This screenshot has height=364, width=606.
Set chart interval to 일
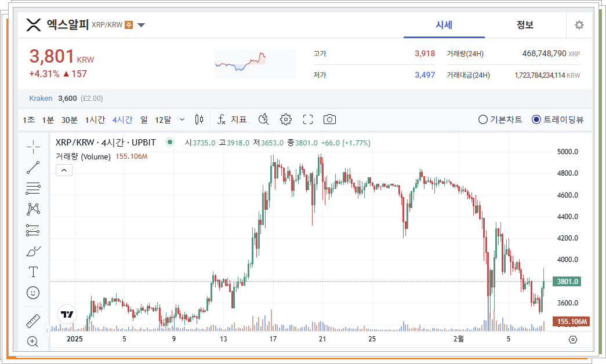144,120
